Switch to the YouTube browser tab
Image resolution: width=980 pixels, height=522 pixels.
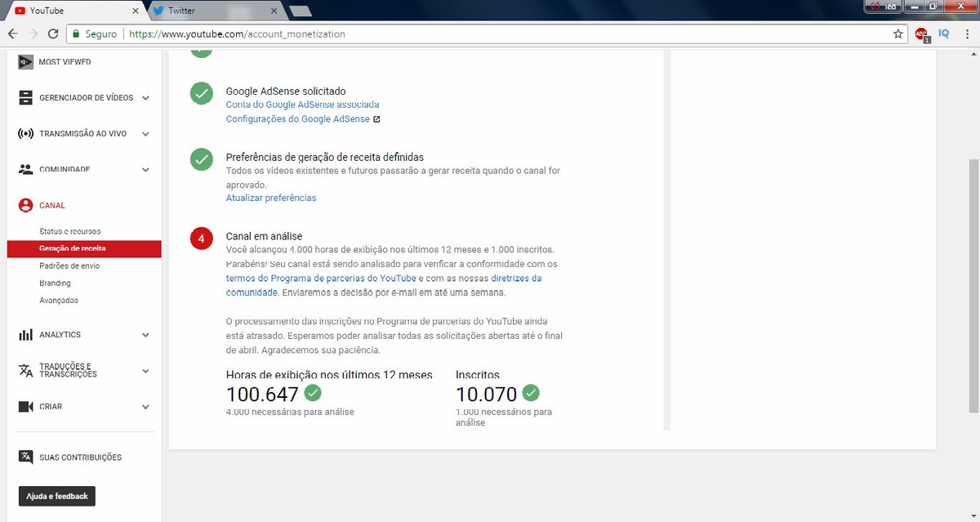75,11
